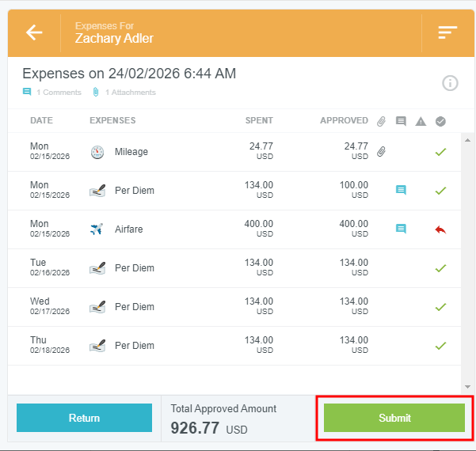
Task: Click the back arrow in header
Action: tap(34, 32)
